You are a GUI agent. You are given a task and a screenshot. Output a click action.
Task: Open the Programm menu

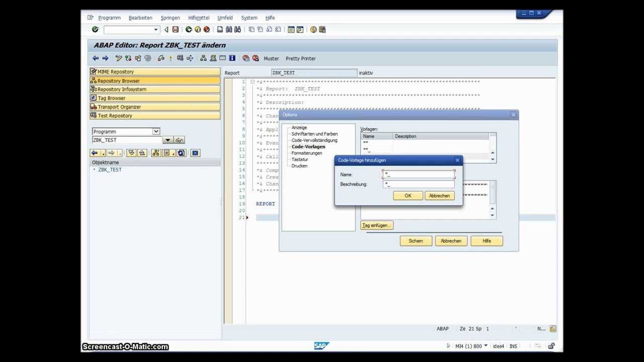pos(109,18)
